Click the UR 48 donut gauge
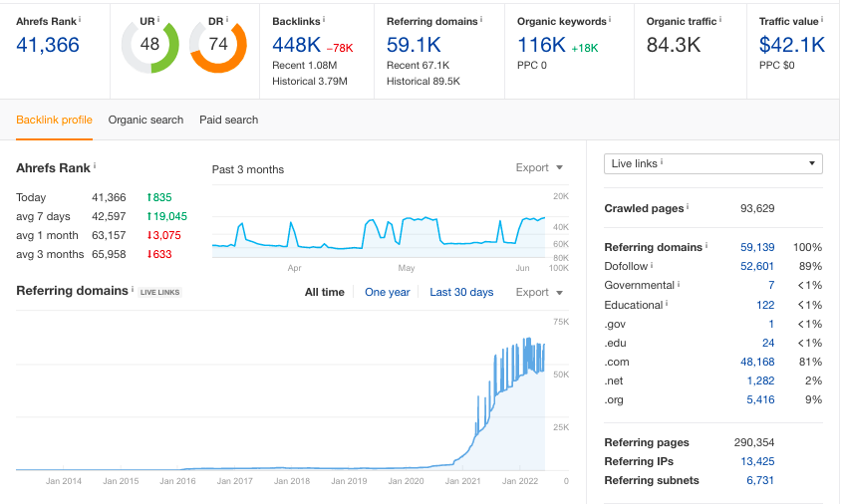 click(x=150, y=45)
